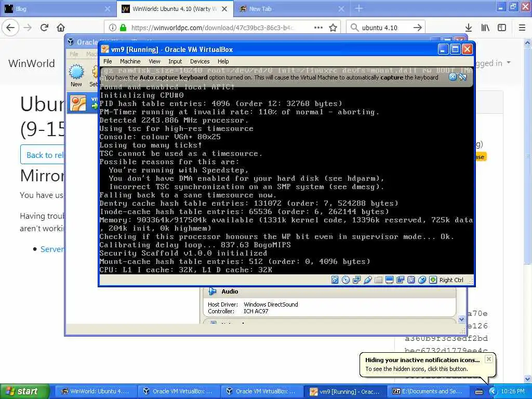Image resolution: width=532 pixels, height=399 pixels.
Task: Click the network adapters icon in VM status bar
Action: tap(356, 280)
